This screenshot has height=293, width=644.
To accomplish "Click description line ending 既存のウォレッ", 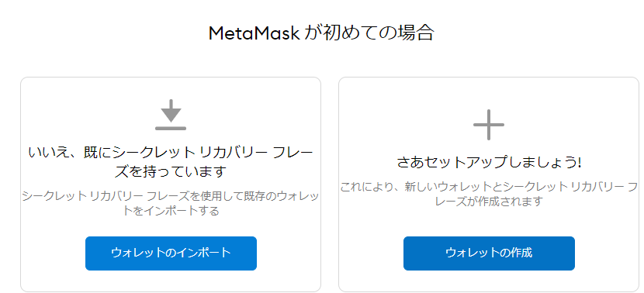I will click(171, 196).
